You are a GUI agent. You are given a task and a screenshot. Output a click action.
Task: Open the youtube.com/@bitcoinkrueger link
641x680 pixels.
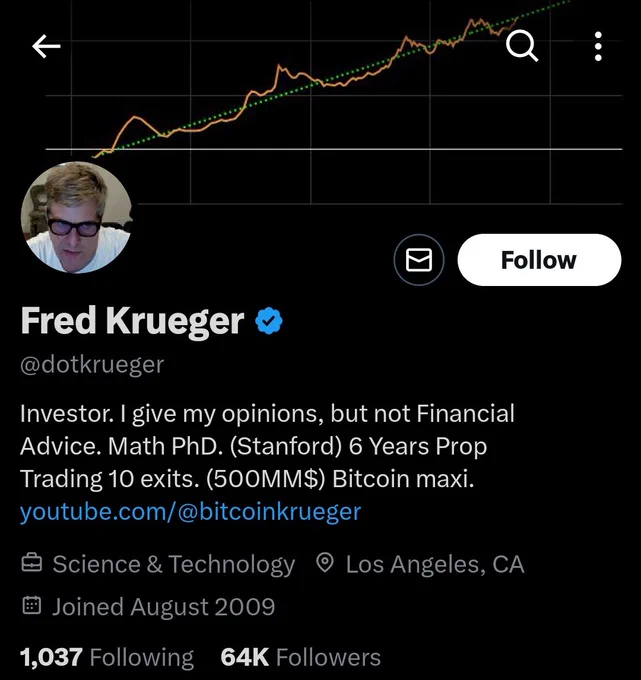[x=190, y=511]
